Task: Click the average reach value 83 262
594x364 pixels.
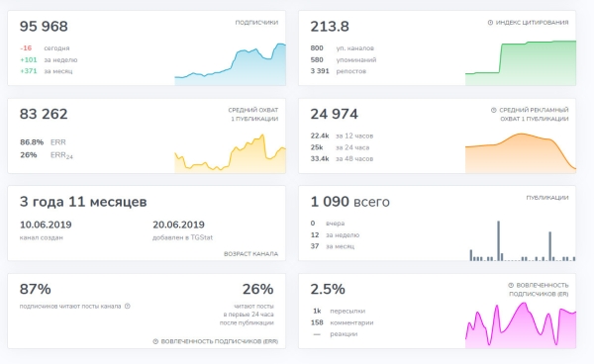Action: click(x=44, y=114)
